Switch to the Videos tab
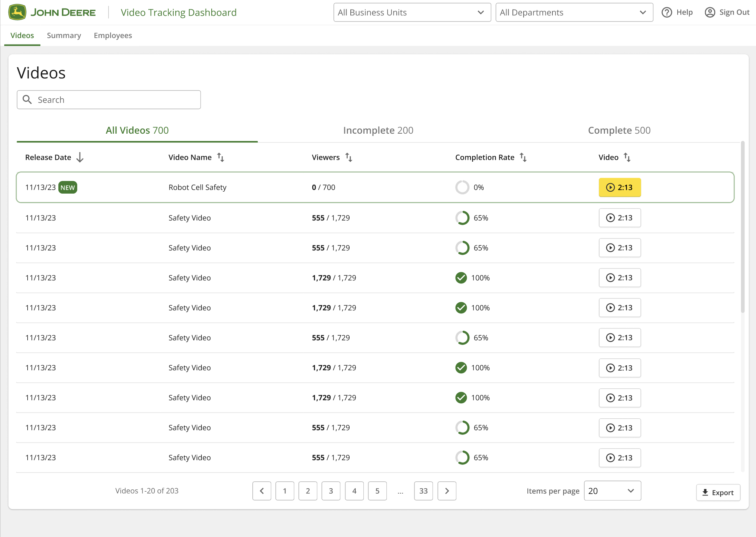 (x=22, y=35)
